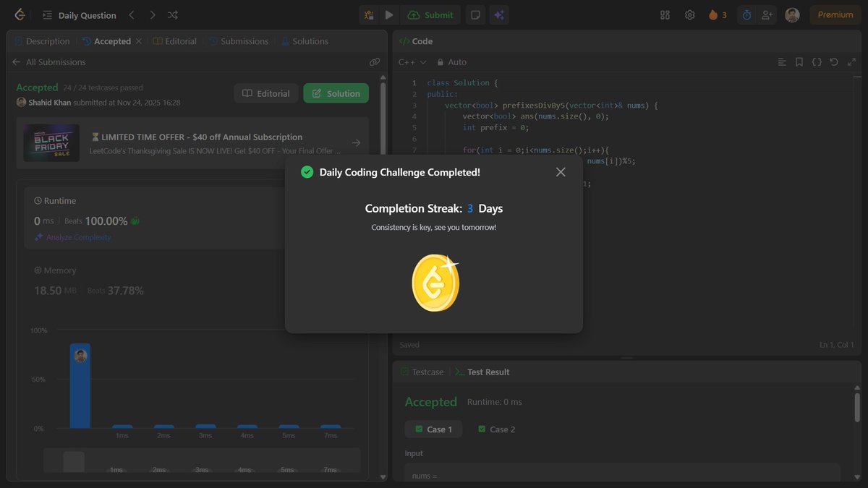Pick a random question shuffle icon

(173, 15)
